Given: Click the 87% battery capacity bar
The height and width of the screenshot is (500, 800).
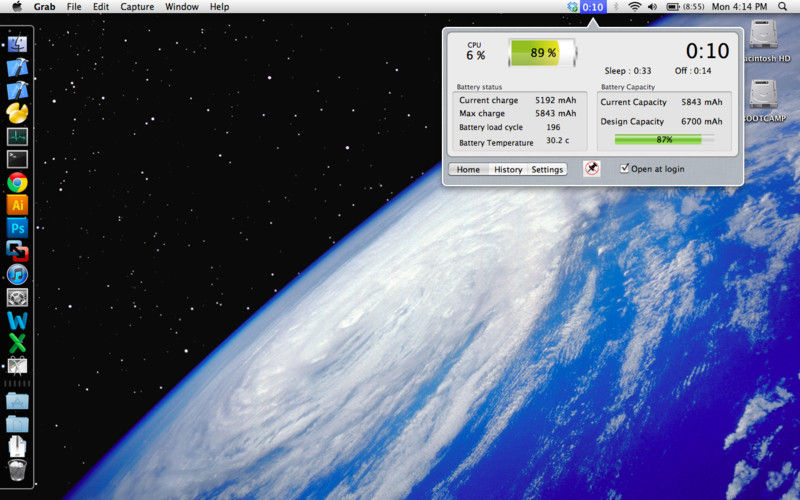Looking at the screenshot, I should coord(664,139).
